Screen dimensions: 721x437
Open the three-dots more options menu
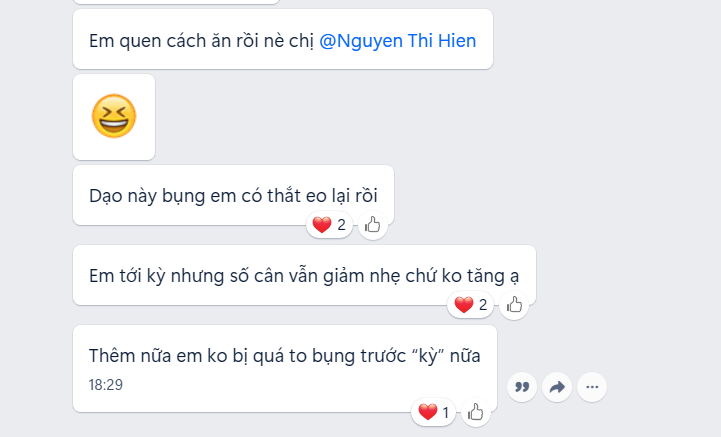(592, 387)
